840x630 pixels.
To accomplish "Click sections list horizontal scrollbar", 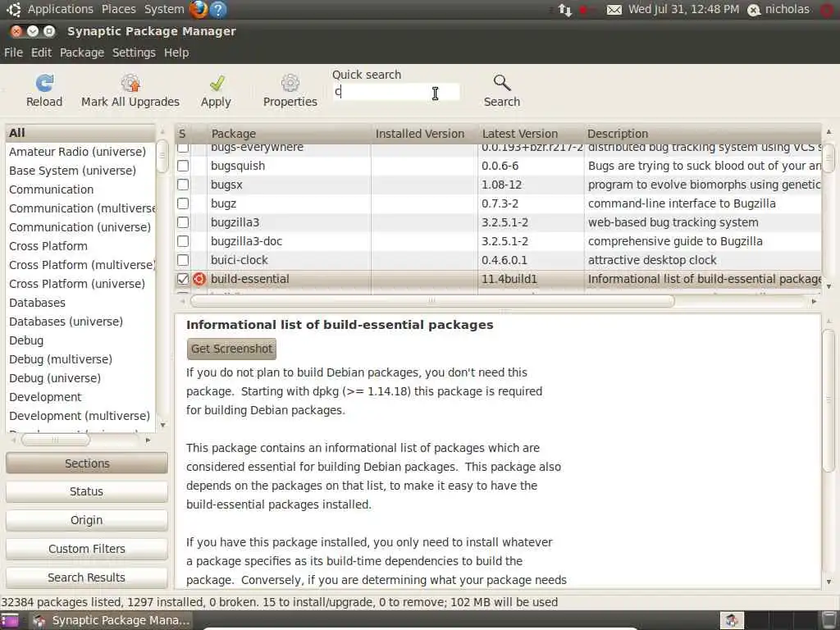I will pyautogui.click(x=55, y=440).
